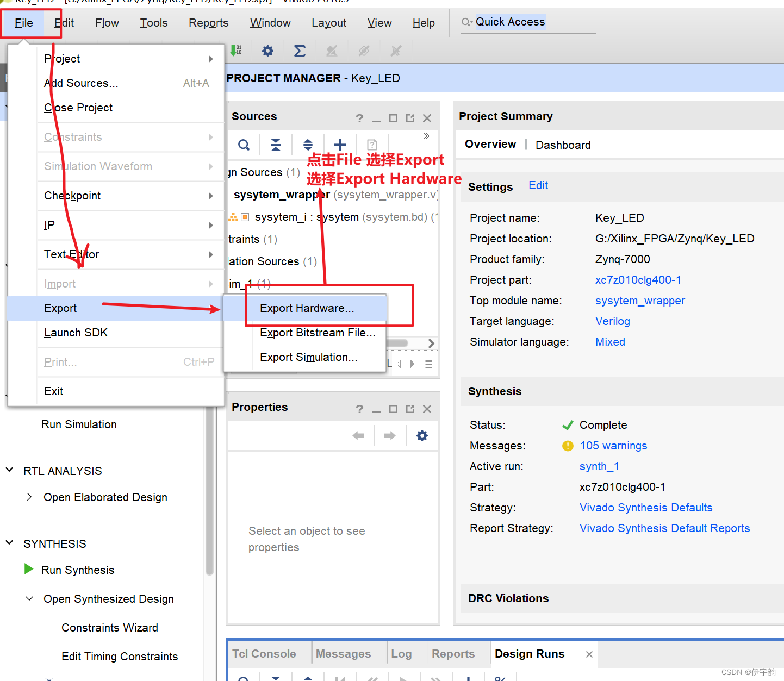Switch to the Tcl Console tab
The width and height of the screenshot is (784, 681).
click(x=264, y=654)
